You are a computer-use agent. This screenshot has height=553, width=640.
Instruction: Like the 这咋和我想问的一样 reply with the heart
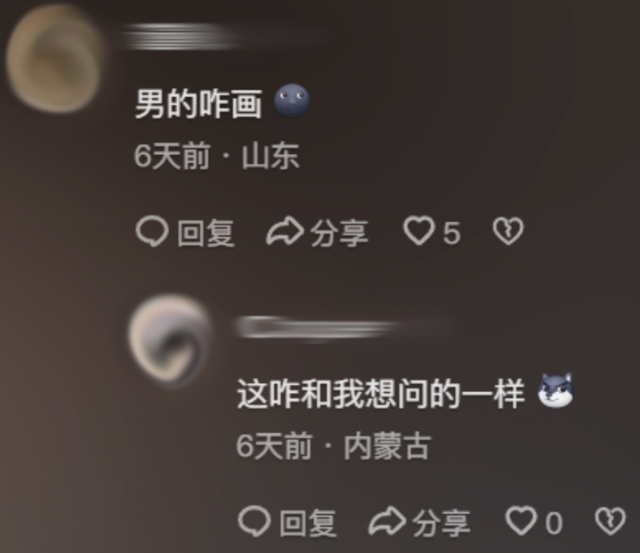521,521
